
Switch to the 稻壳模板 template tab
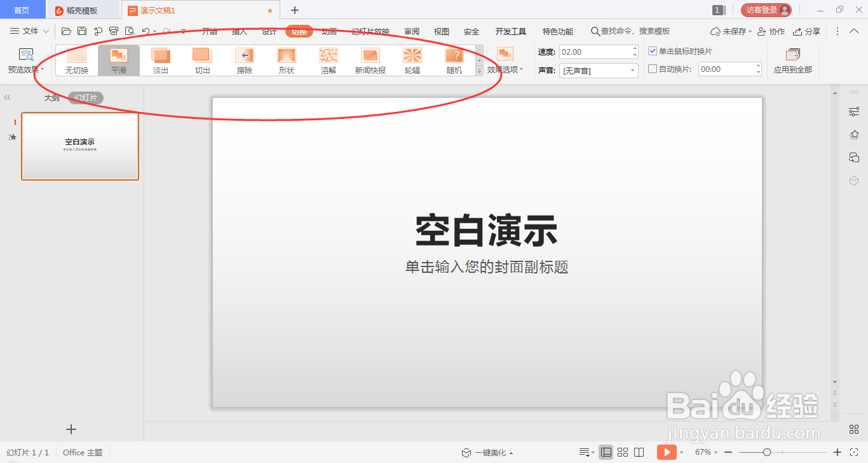click(x=83, y=10)
